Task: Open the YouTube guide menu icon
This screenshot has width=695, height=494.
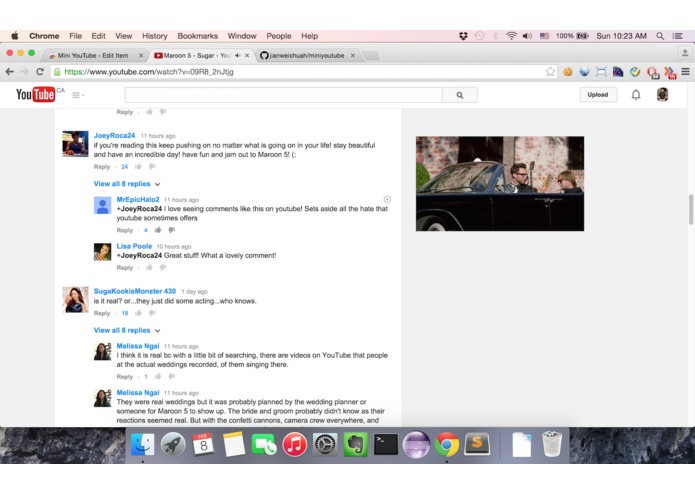Action: (x=78, y=95)
